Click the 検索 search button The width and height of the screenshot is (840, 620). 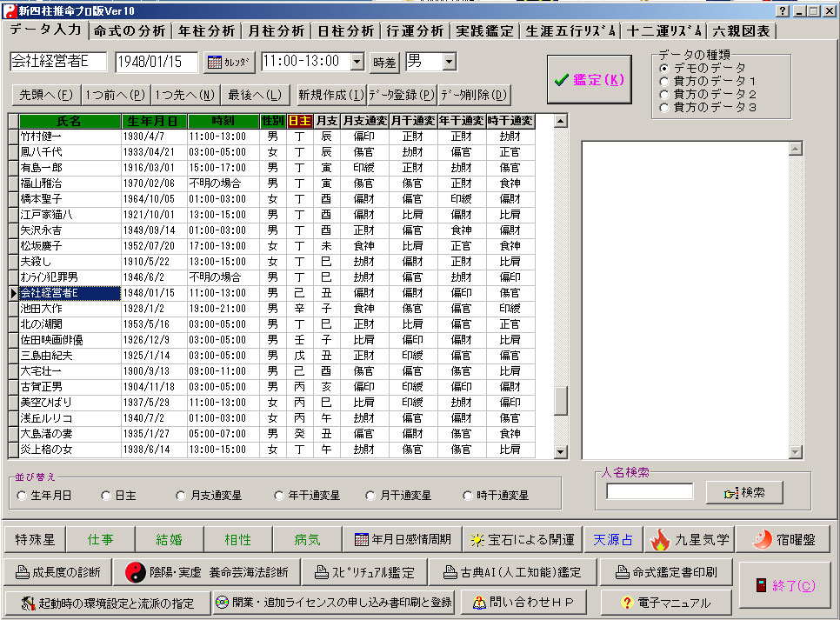(744, 492)
